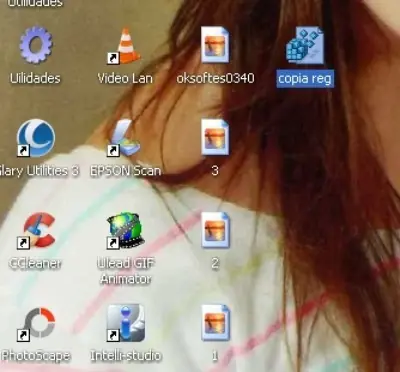Launch the EPSON Scan shortcut icon

pos(124,138)
